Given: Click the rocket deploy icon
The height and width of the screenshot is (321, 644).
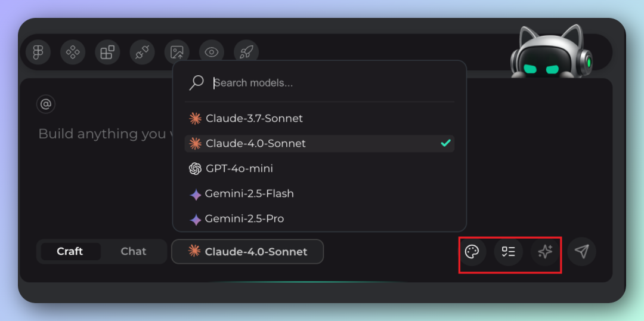Looking at the screenshot, I should tap(246, 52).
